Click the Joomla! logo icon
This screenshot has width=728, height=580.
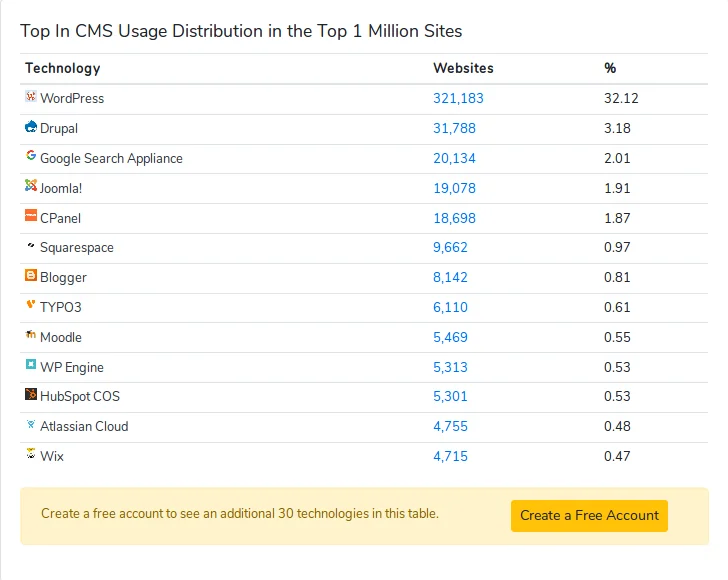coord(31,186)
